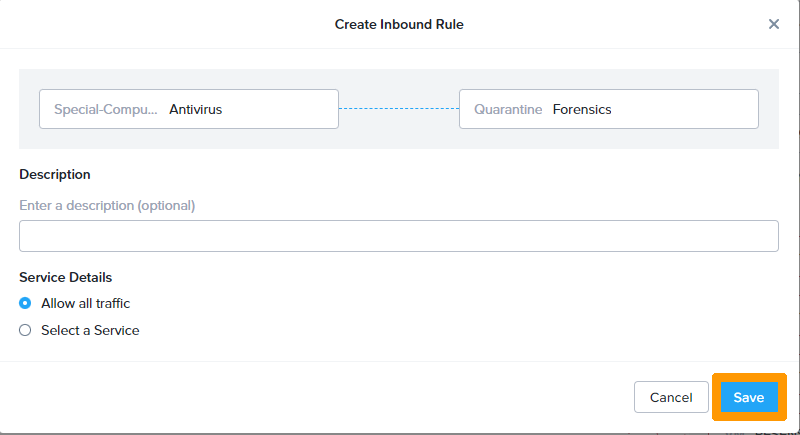Click the Service Details heading
The image size is (800, 435).
65,277
